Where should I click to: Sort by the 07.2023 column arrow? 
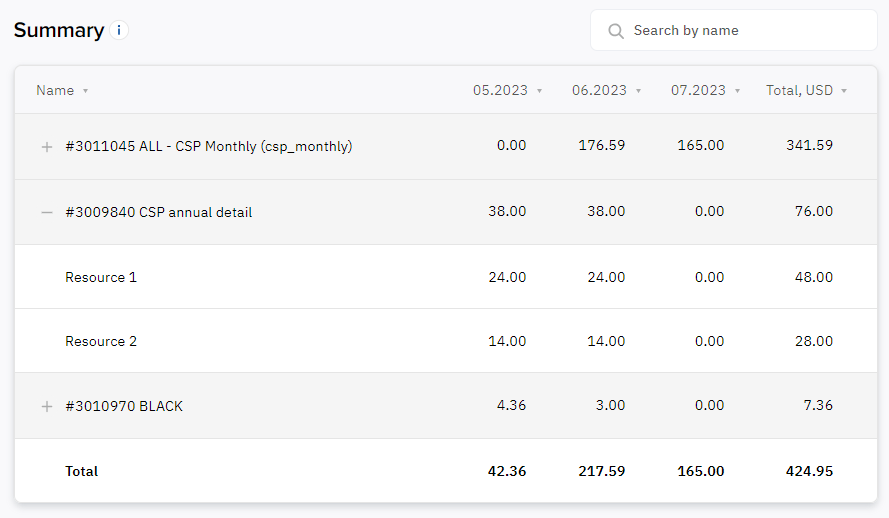coord(738,91)
